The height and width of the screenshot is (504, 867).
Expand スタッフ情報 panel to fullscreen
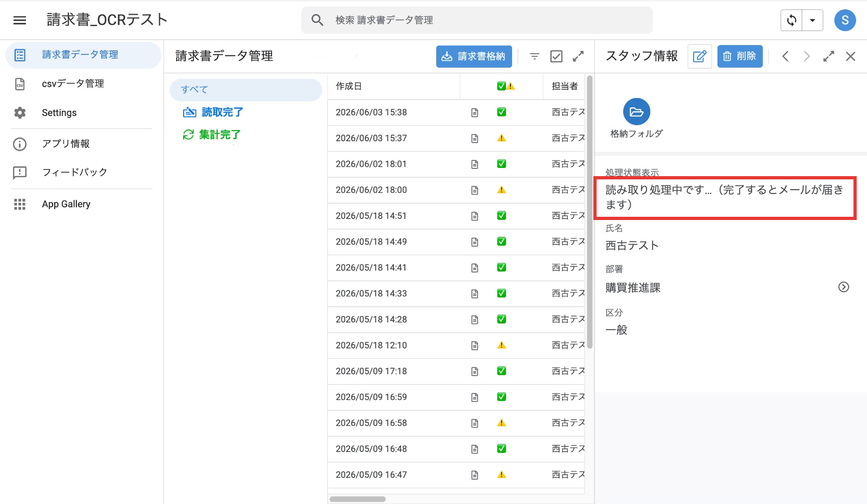(829, 56)
